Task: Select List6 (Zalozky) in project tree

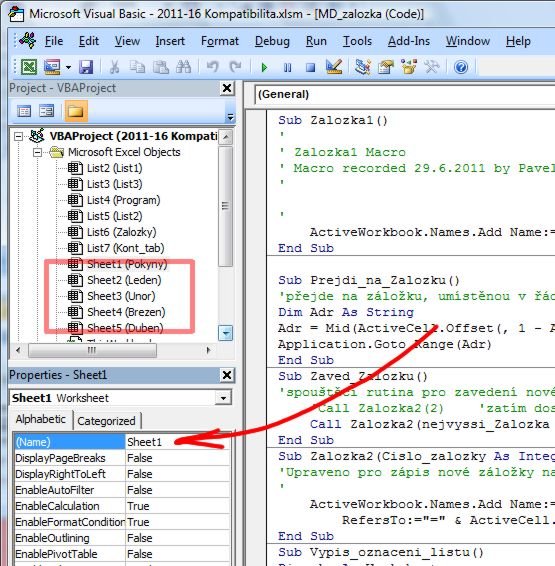Action: pyautogui.click(x=122, y=232)
